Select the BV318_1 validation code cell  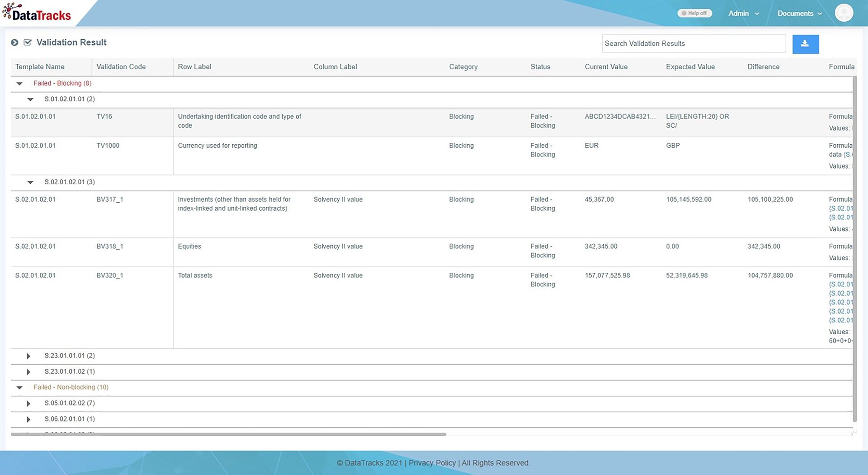(109, 246)
